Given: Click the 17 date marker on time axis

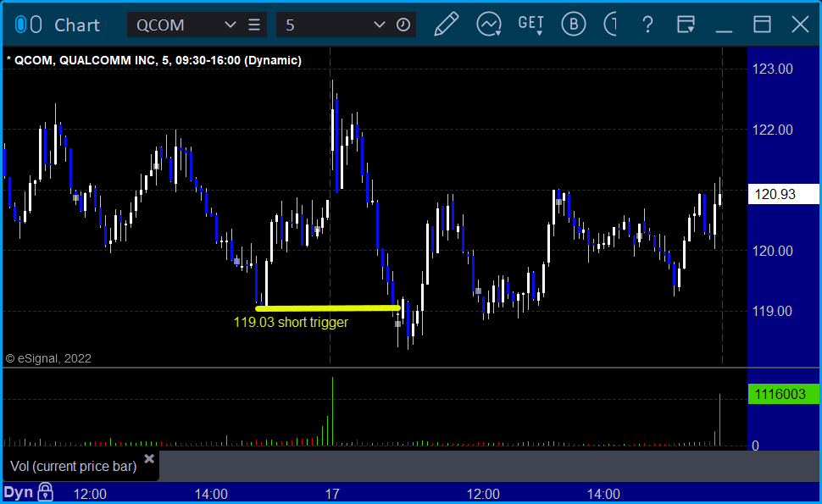Looking at the screenshot, I should pos(332,494).
